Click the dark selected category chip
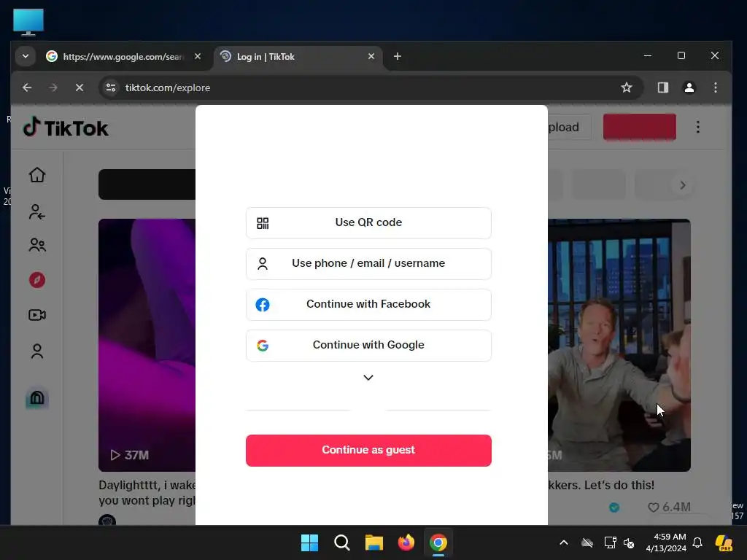The height and width of the screenshot is (560, 747). (x=147, y=184)
